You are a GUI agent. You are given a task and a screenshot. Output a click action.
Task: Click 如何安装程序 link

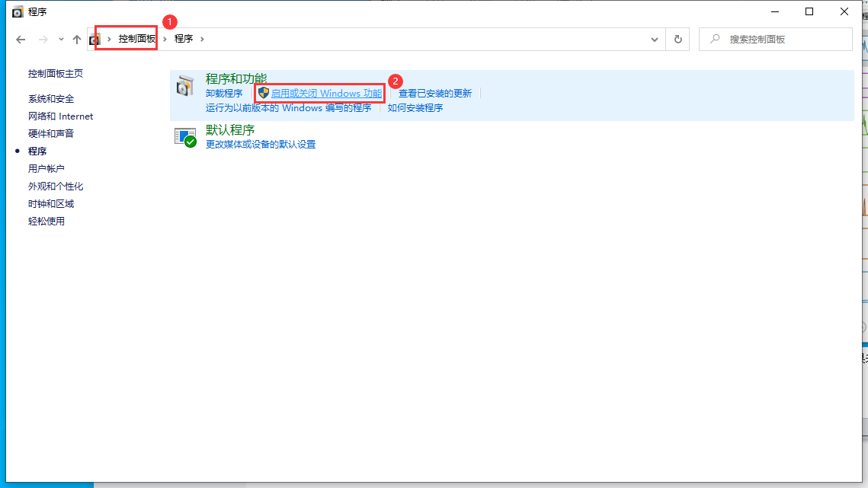click(x=415, y=108)
